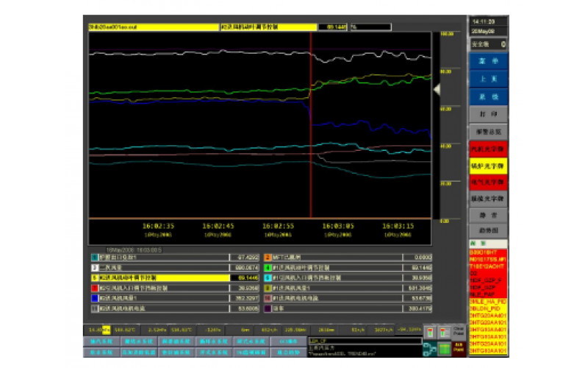Click the blue trend 9 legend box

[94, 299]
